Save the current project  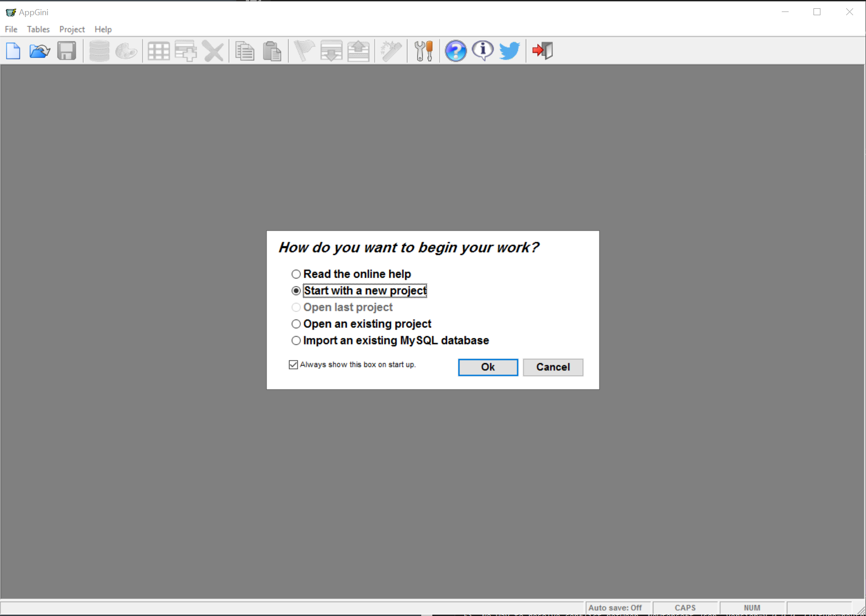pos(67,51)
